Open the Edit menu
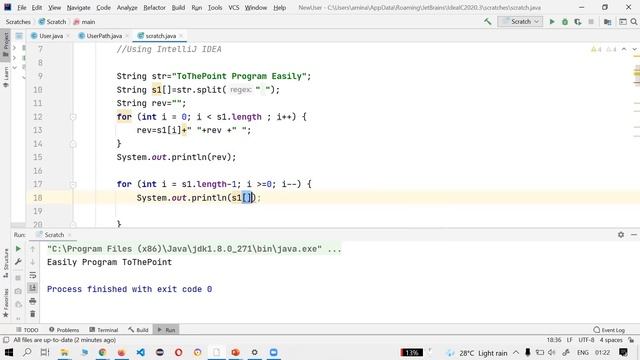 (x=37, y=7)
